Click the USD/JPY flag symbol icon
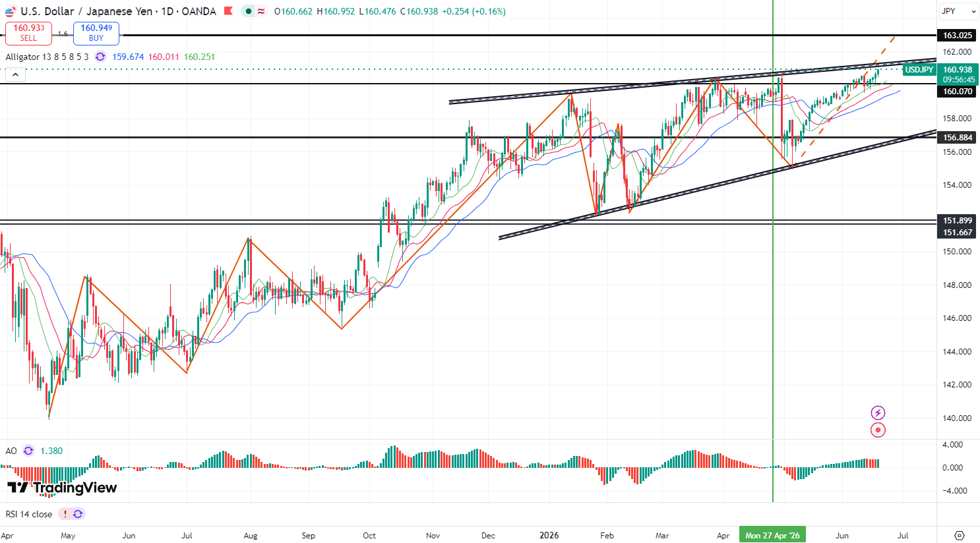This screenshot has height=543, width=980. [10, 11]
